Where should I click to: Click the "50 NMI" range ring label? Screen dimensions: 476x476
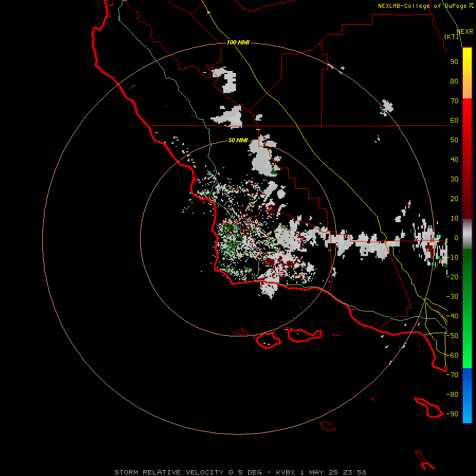238,140
